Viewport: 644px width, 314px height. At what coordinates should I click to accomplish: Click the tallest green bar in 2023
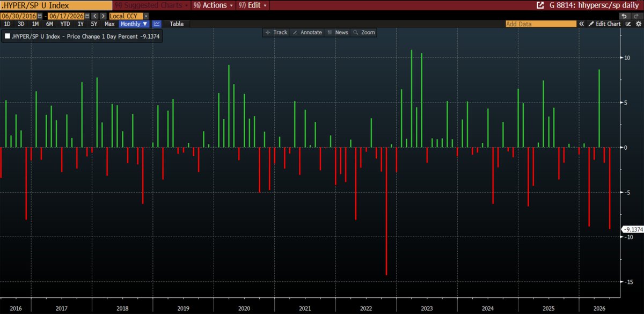412,98
